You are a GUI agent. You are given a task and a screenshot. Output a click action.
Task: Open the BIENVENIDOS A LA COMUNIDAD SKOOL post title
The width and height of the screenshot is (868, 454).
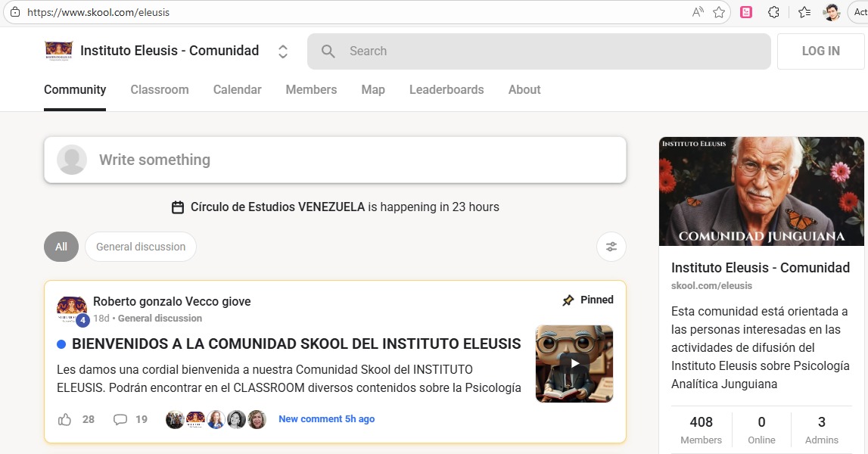(x=296, y=344)
